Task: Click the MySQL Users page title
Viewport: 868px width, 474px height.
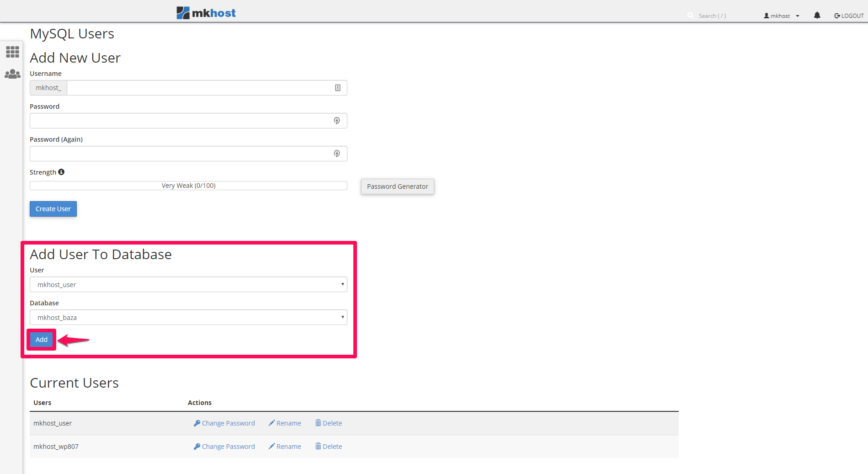Action: pos(72,33)
